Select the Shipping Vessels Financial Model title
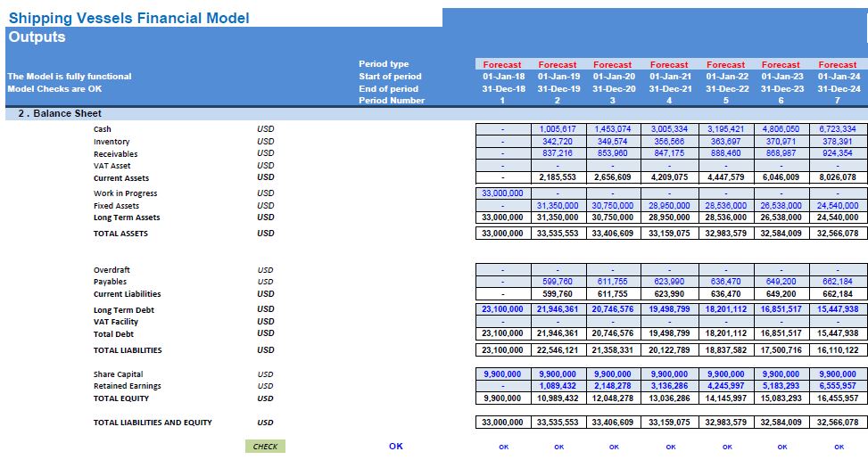Viewport: 868px width, 468px height. click(x=128, y=18)
